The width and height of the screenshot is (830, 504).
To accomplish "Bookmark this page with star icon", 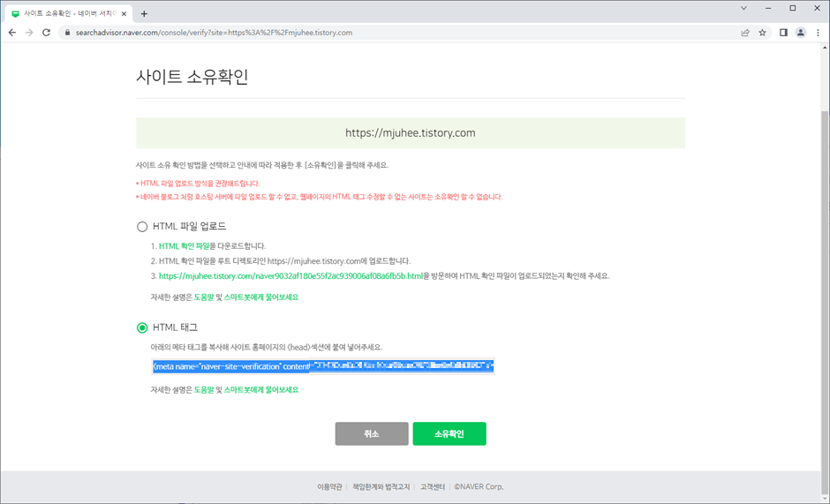I will coord(762,33).
